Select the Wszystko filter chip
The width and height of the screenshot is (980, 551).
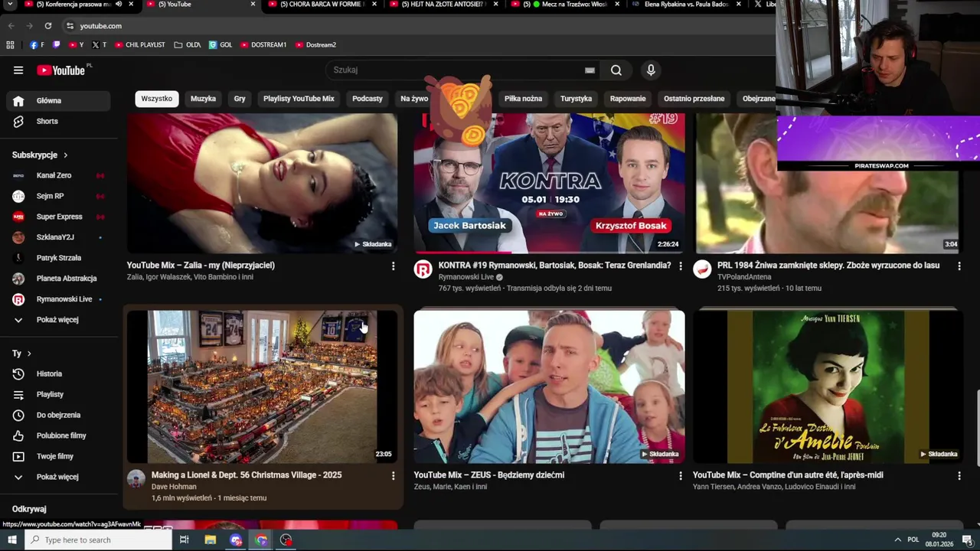coord(157,99)
